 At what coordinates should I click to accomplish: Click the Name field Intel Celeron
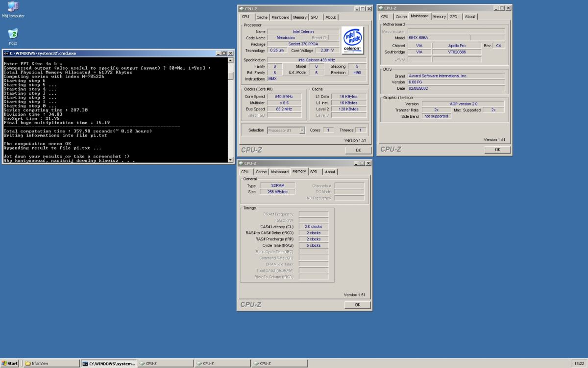pyautogui.click(x=304, y=31)
